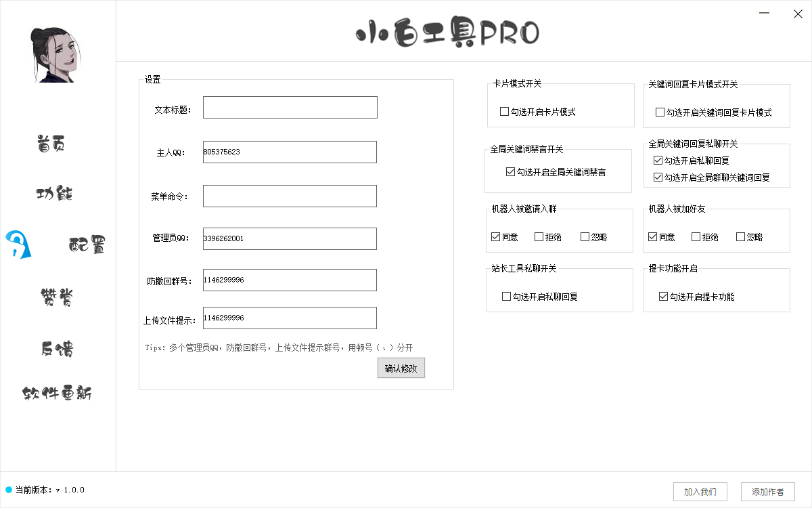Image resolution: width=812 pixels, height=508 pixels.
Task: Go to the 功能 section
Action: [x=54, y=194]
